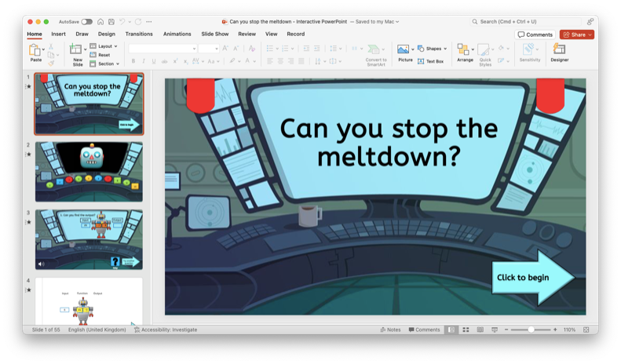Viewport: 621px width, 364px height.
Task: Click the Reset slide button
Action: (100, 55)
